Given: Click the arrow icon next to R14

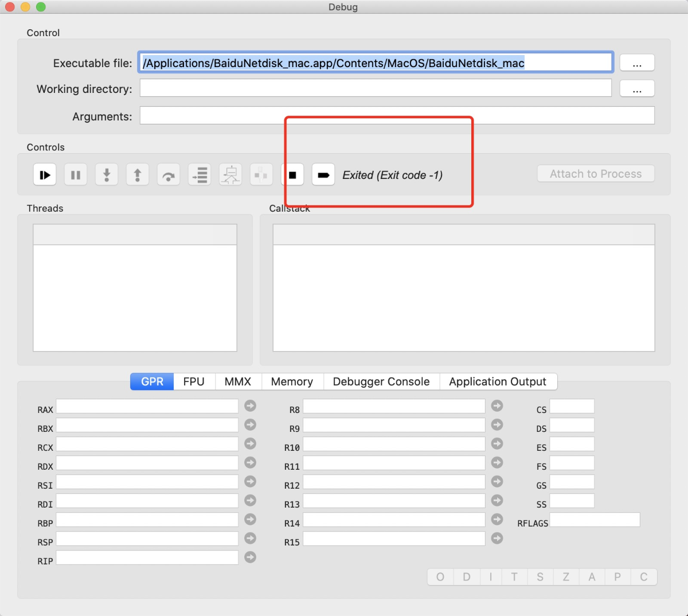Looking at the screenshot, I should click(498, 520).
